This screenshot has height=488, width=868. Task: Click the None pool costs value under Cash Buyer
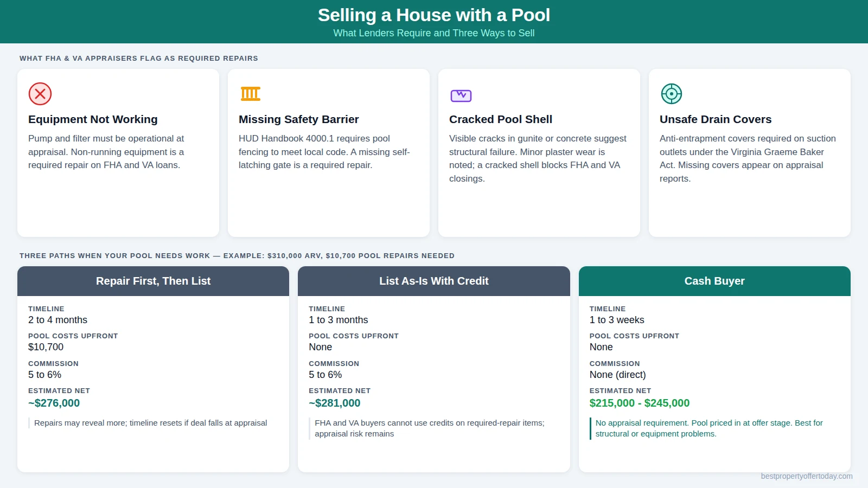coord(601,347)
